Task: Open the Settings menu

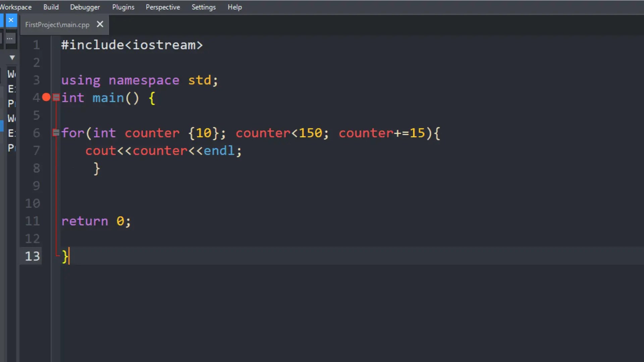Action: tap(204, 7)
